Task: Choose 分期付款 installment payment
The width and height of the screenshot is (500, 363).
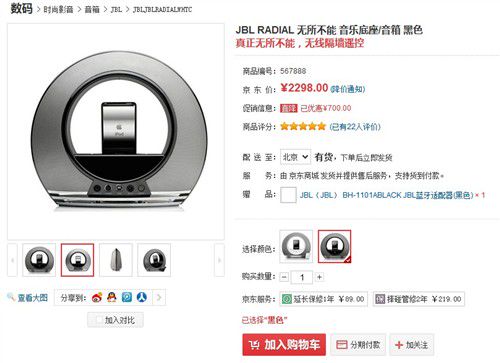Action: 358,345
